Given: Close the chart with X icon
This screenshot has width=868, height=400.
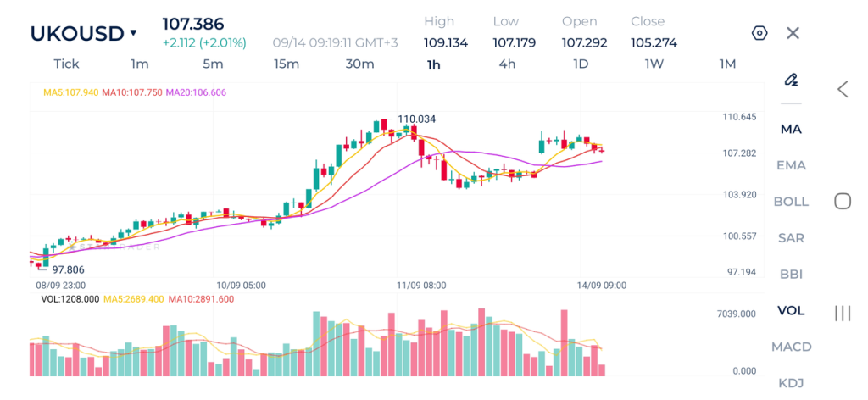Looking at the screenshot, I should point(793,33).
